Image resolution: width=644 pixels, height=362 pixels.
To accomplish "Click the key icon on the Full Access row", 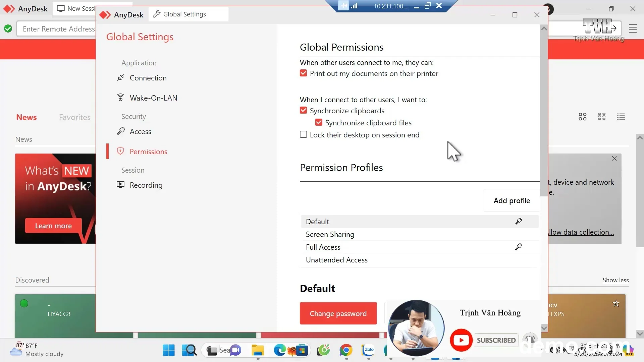I will pos(519,247).
